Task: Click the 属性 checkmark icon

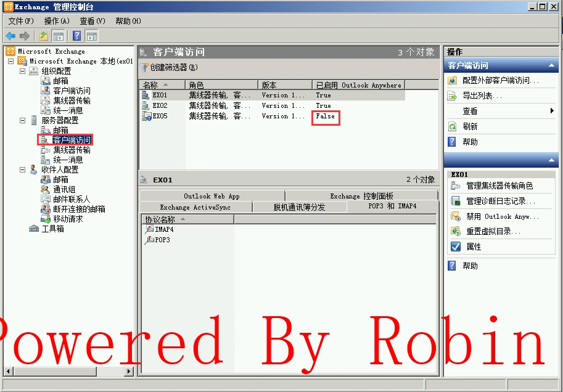Action: [456, 247]
